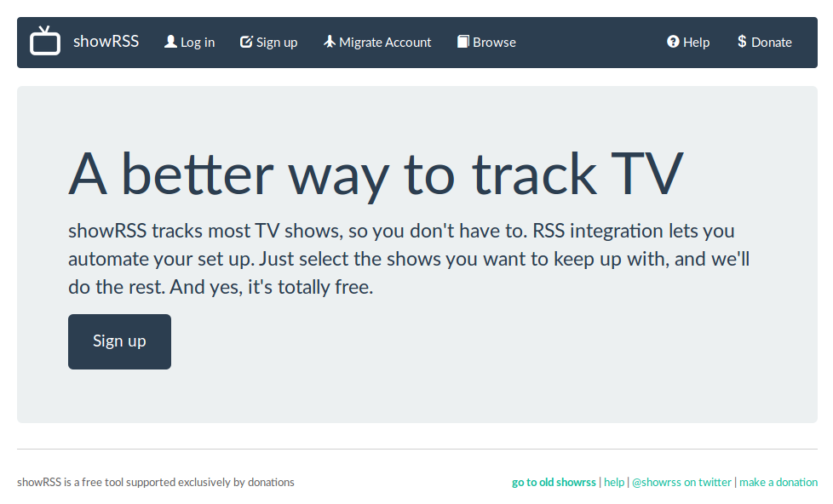Open the showRSS brand link
Viewport: 833px width, 504px height.
click(106, 42)
